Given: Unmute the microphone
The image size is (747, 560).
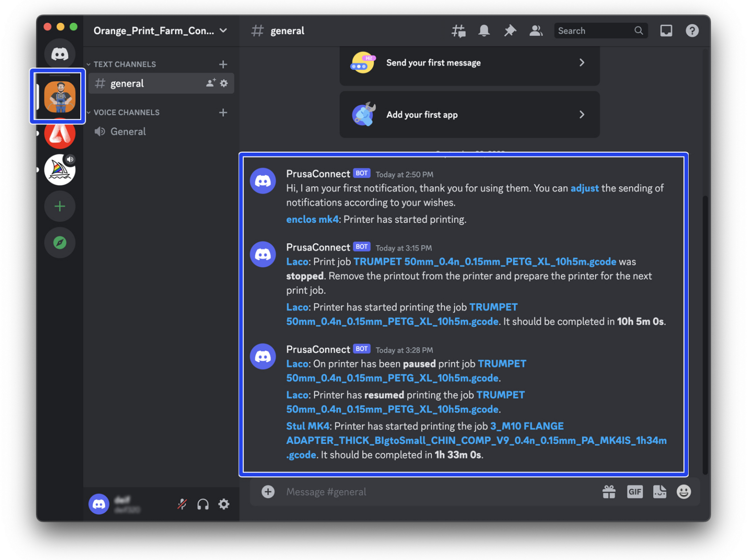Looking at the screenshot, I should (182, 504).
